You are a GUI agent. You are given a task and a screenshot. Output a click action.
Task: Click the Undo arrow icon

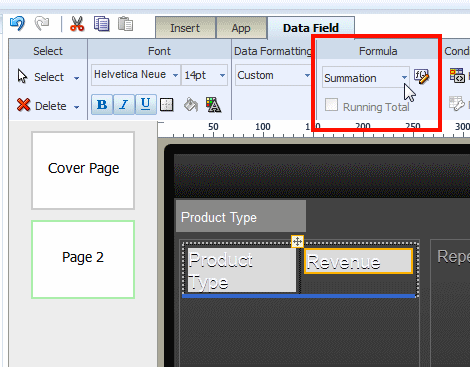pos(17,24)
